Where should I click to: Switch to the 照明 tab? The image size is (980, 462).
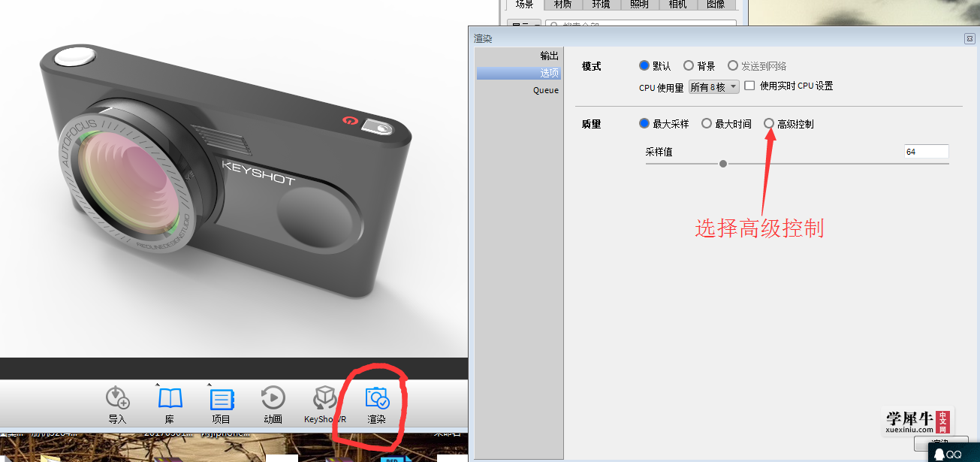640,5
